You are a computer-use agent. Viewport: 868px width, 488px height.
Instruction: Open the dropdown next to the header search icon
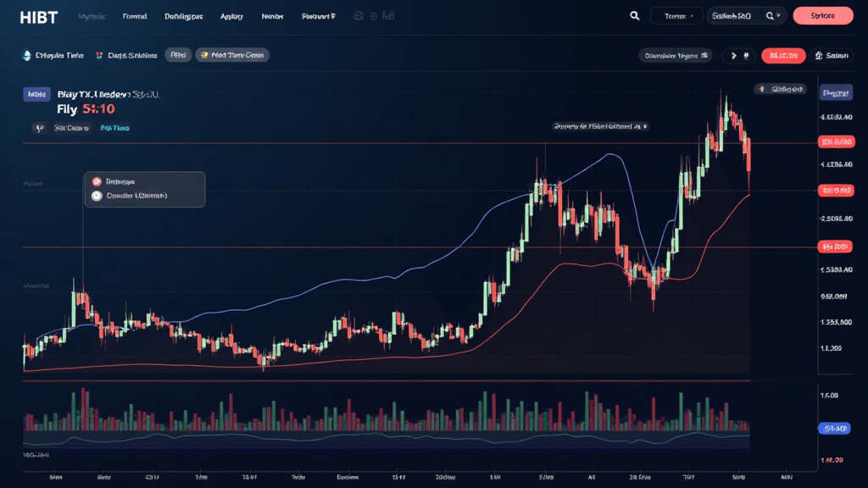676,15
